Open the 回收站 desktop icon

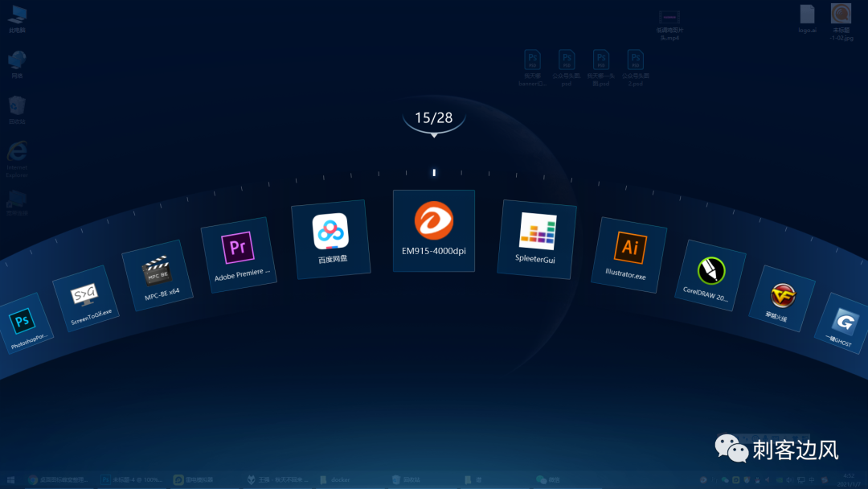[x=17, y=110]
